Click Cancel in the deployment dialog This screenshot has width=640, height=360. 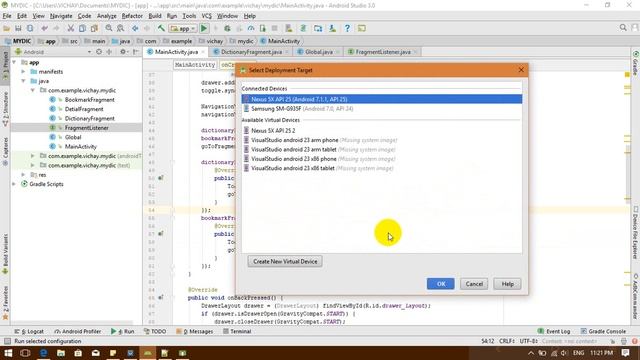click(x=474, y=284)
